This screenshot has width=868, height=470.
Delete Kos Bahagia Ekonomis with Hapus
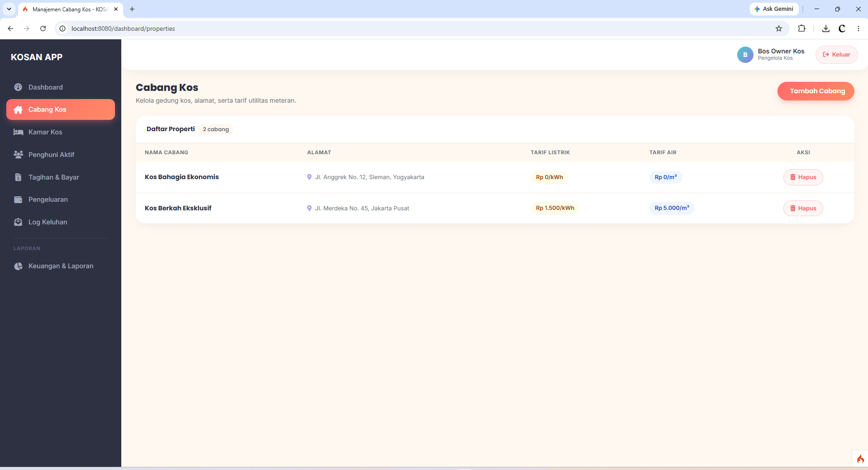point(803,177)
